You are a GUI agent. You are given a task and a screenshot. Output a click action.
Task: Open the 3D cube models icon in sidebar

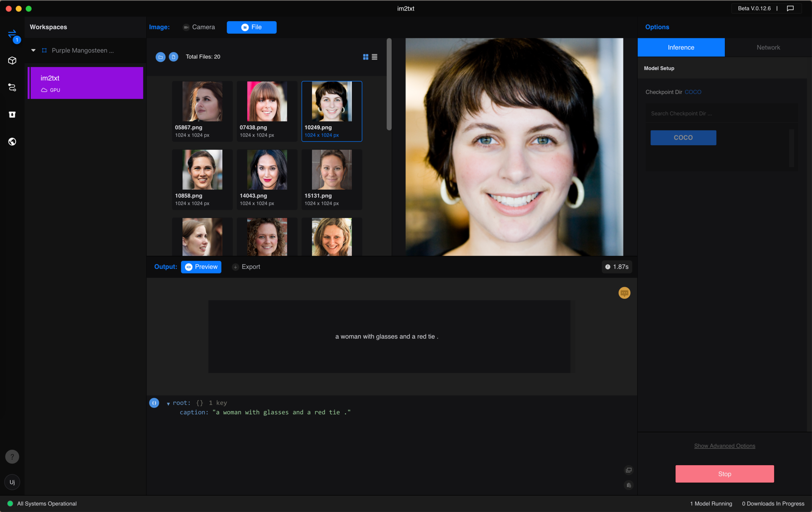coord(12,61)
